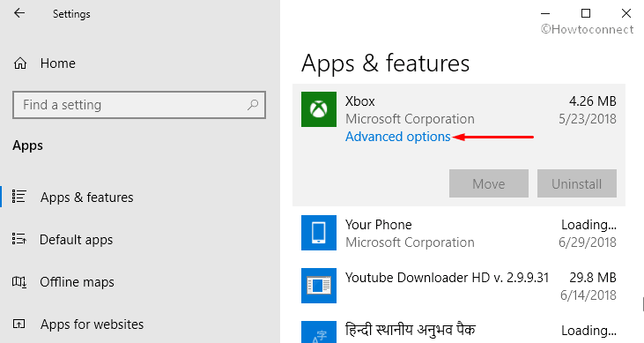The image size is (644, 343).
Task: Click the Apps & features list icon
Action: click(x=19, y=197)
